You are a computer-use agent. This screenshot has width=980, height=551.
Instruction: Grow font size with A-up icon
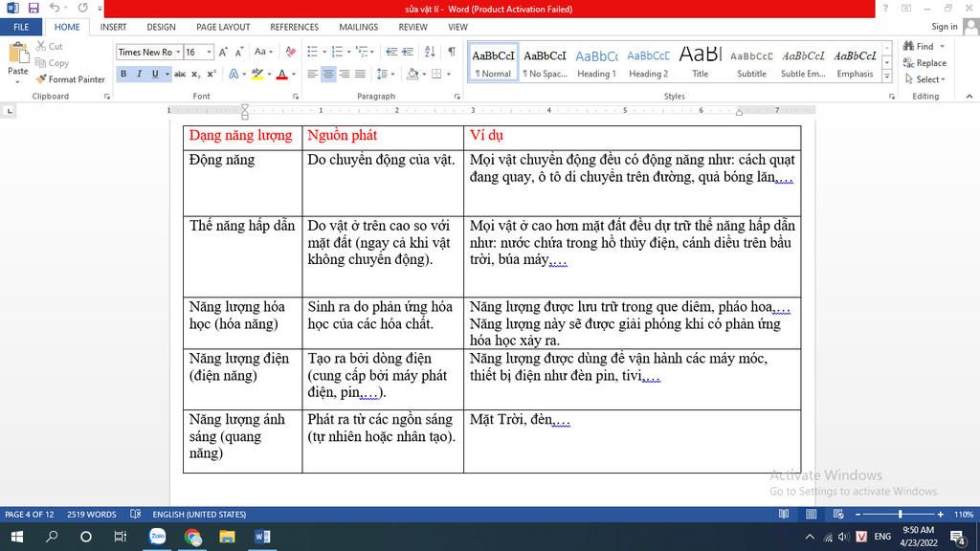[x=223, y=52]
